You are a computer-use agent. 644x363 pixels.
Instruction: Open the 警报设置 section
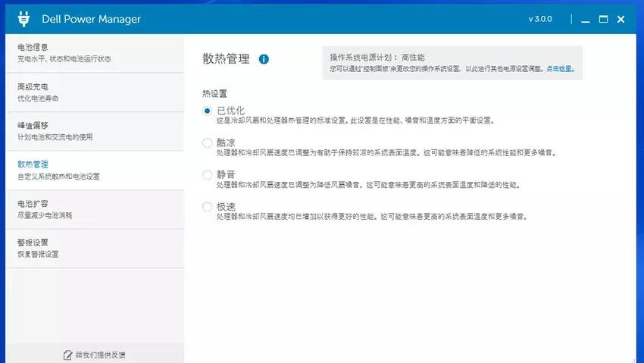click(95, 249)
